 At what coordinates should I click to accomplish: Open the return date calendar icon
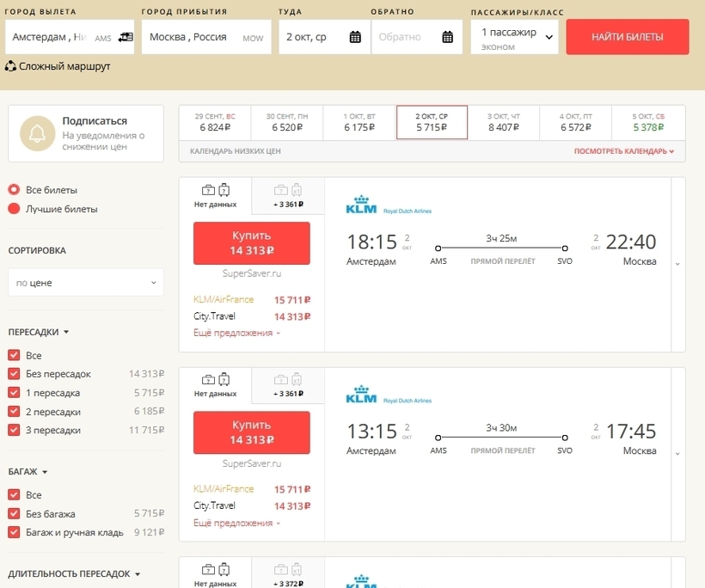(x=447, y=37)
